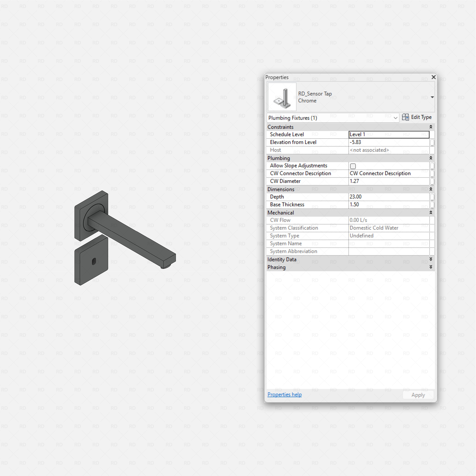This screenshot has width=476, height=476.
Task: Collapse the Constraints section
Action: [431, 127]
